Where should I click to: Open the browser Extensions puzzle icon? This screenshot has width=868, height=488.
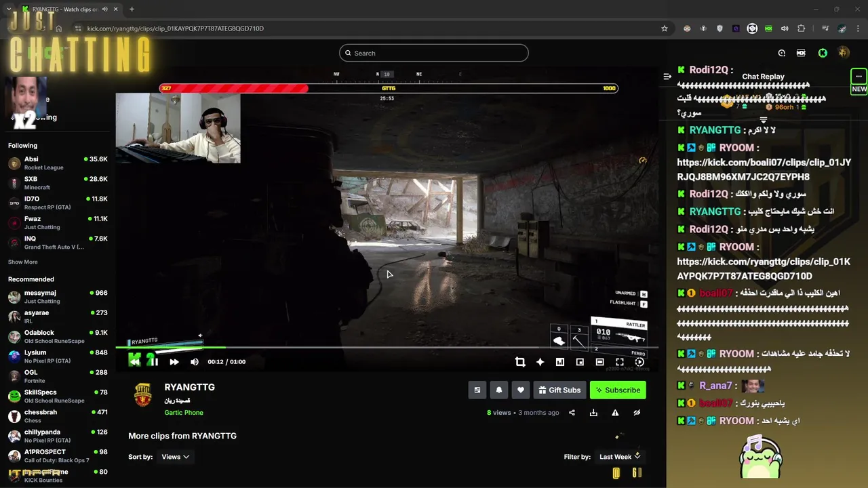[801, 28]
